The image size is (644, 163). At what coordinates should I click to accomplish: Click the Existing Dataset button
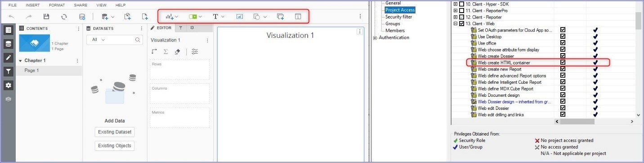[x=115, y=132]
